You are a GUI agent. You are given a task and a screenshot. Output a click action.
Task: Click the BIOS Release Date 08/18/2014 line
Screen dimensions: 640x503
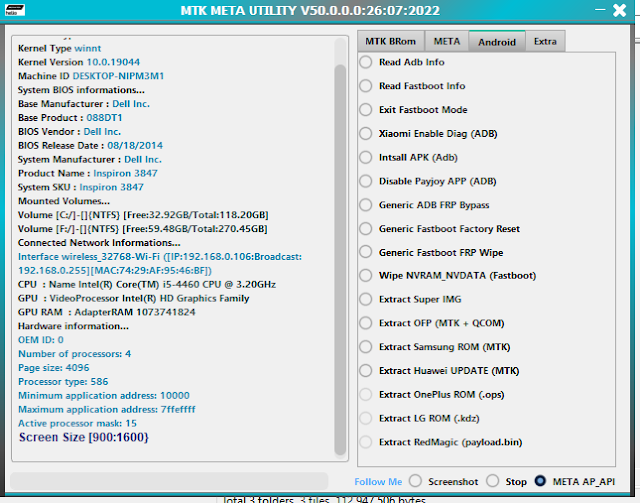(x=90, y=145)
